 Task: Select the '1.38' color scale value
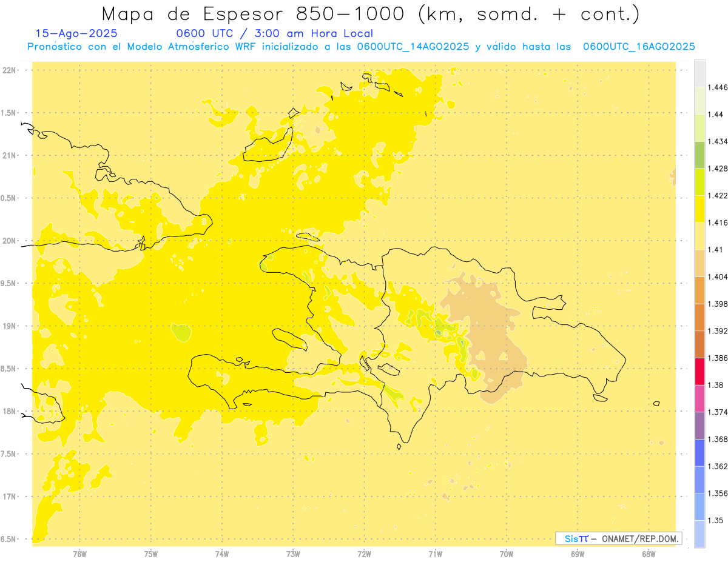coord(716,385)
